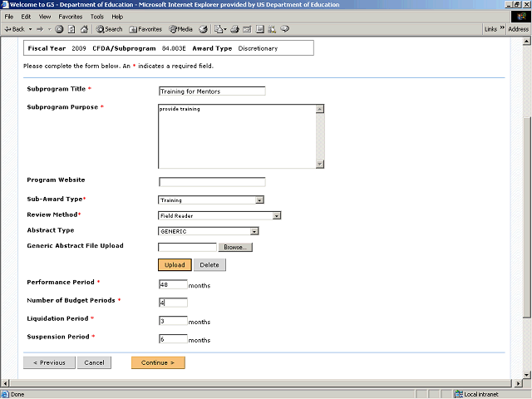Screen dimensions: 532x399
Task: Click the Browse... button
Action: (235, 247)
